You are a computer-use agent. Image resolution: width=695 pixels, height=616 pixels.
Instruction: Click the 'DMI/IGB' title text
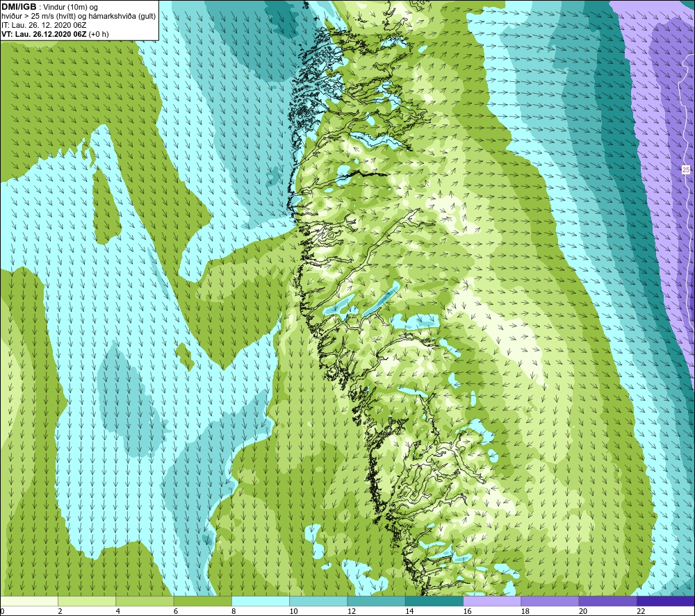(19, 7)
